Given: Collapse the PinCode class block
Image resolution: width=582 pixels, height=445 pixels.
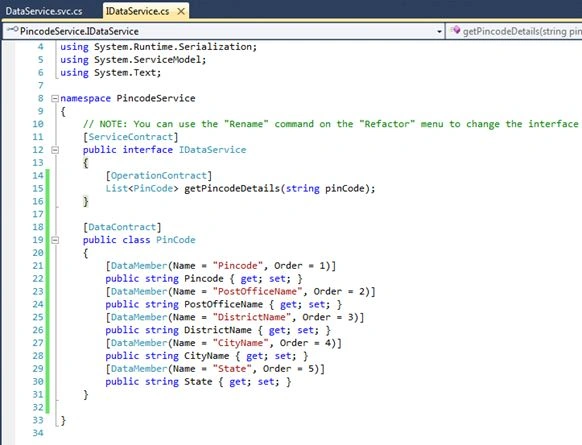Looking at the screenshot, I should pyautogui.click(x=55, y=240).
